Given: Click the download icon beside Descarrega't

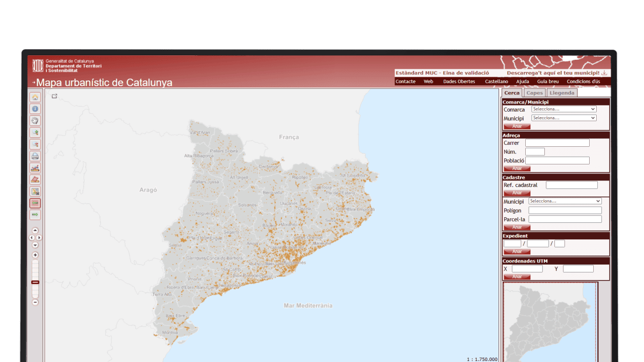Looking at the screenshot, I should 604,73.
